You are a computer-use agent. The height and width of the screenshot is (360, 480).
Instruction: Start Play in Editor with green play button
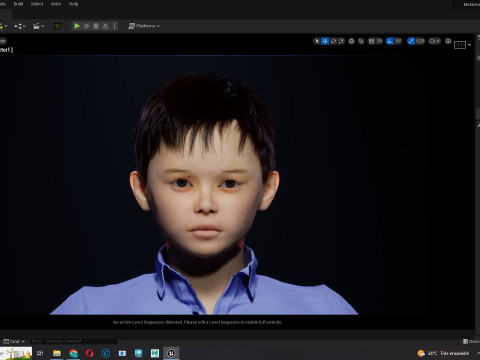[x=77, y=26]
